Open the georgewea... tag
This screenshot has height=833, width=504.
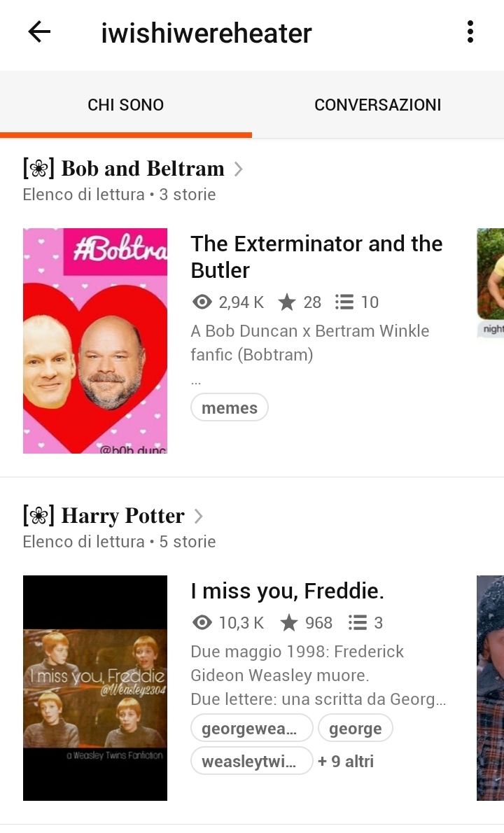point(252,728)
